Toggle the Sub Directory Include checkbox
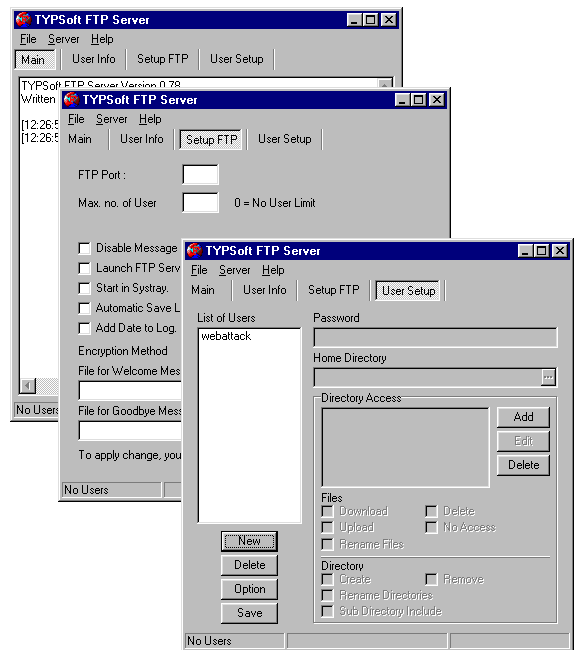Screen dimensions: 580x650 tap(328, 611)
